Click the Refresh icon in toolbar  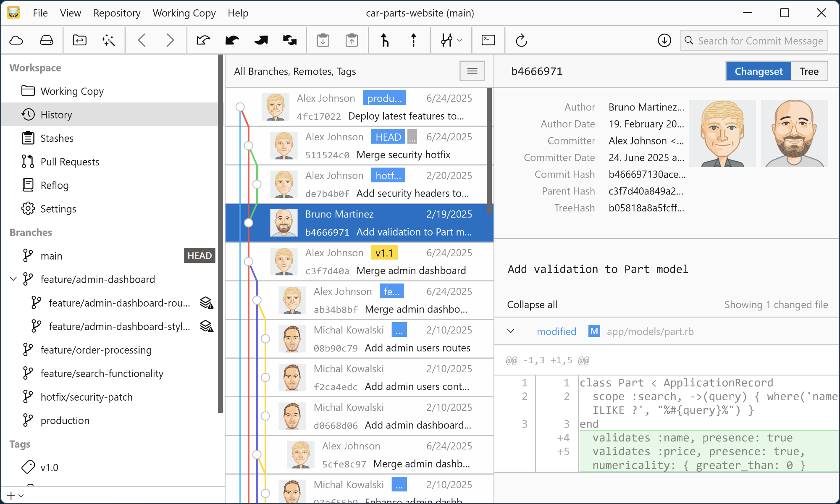[521, 40]
